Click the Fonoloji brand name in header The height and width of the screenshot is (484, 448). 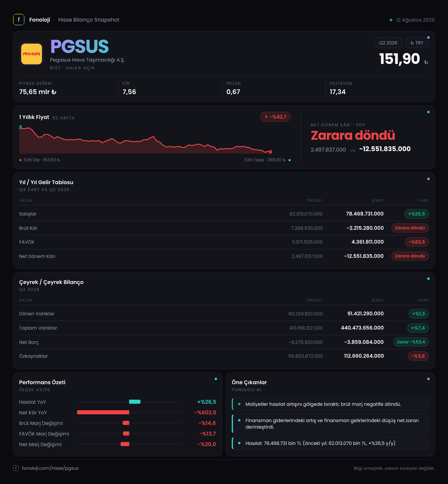tap(40, 20)
